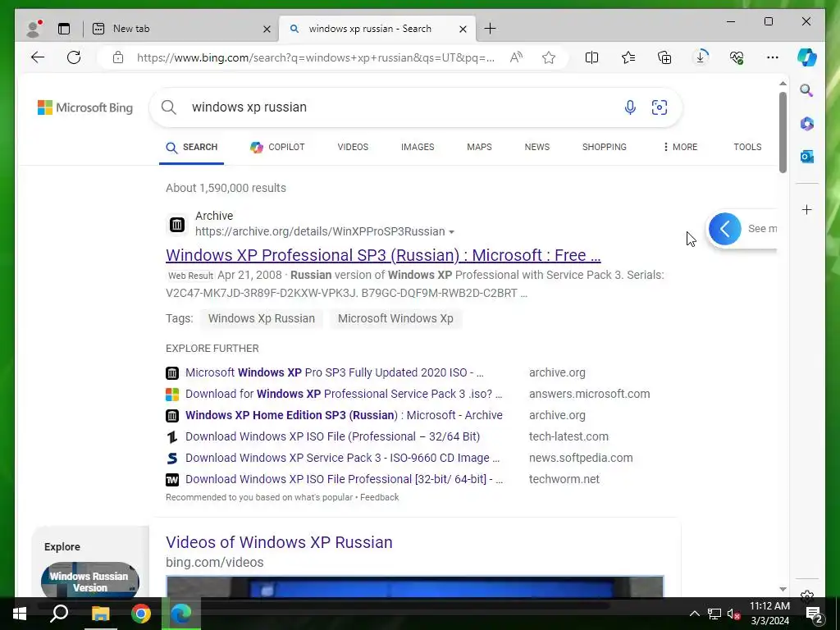Add page to favorites star icon
Viewport: 840px width, 630px height.
(549, 57)
